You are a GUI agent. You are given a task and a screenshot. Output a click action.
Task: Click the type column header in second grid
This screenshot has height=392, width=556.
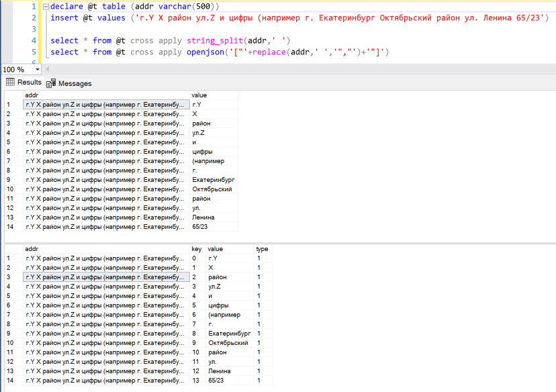coord(261,249)
